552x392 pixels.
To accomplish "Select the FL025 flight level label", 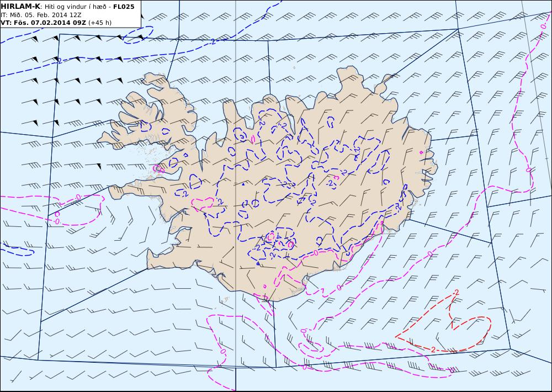I will coord(124,6).
